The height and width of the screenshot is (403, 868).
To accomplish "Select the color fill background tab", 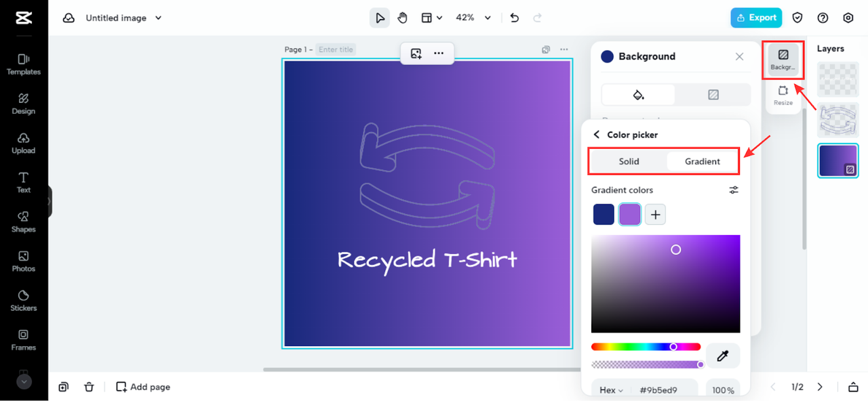I will coord(638,95).
